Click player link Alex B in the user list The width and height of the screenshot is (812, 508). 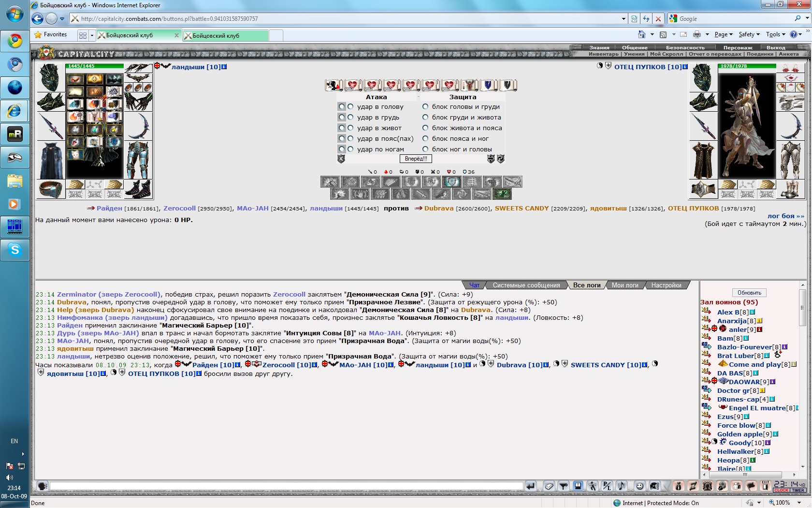(x=728, y=312)
